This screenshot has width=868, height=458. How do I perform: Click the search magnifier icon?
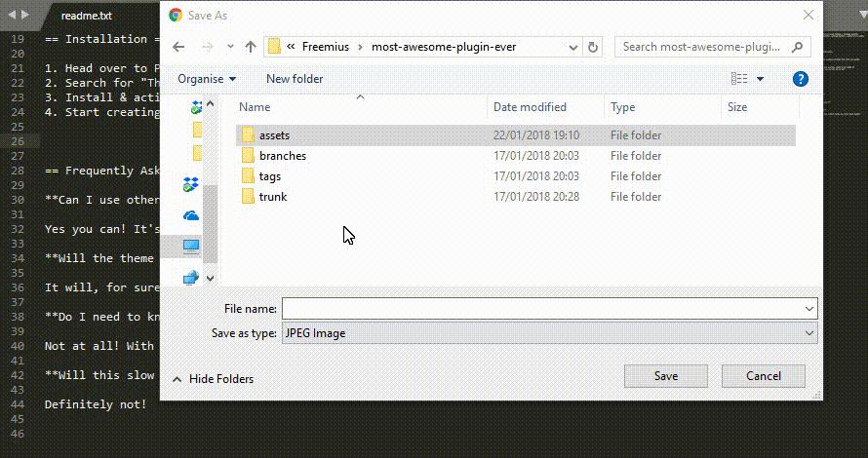pyautogui.click(x=797, y=47)
